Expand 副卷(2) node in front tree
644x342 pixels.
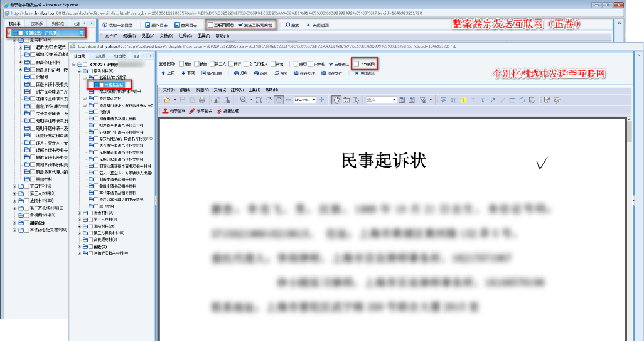tap(79, 247)
